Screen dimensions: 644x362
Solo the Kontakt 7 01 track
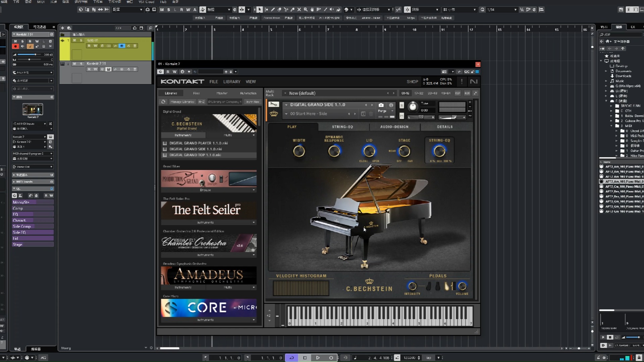click(81, 64)
